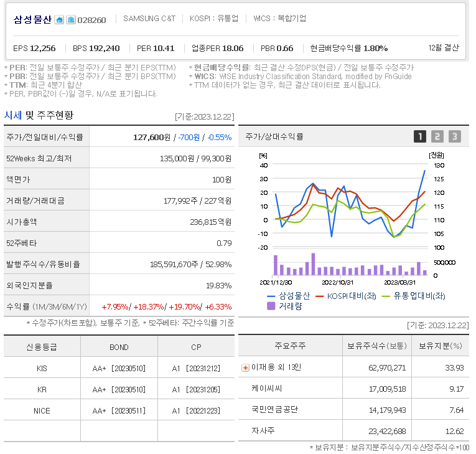The image size is (476, 454).
Task: Switch to chart tab 1
Action: click(x=420, y=137)
